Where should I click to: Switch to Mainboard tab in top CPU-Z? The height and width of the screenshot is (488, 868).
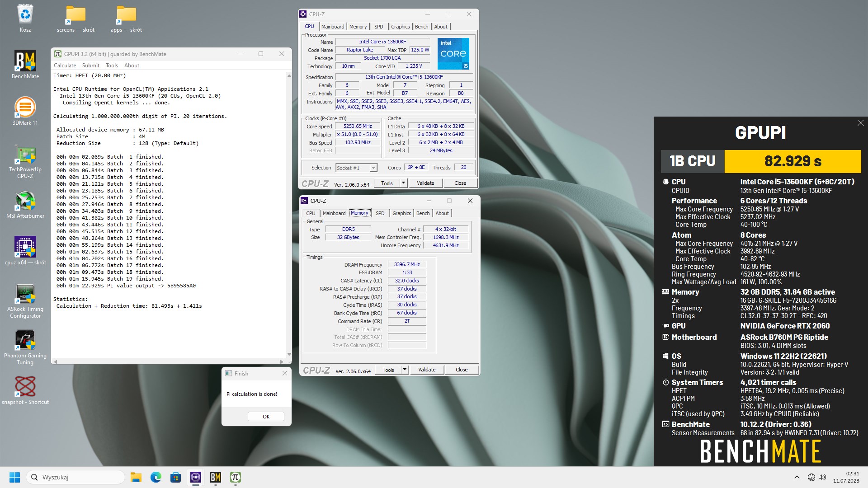pos(333,27)
